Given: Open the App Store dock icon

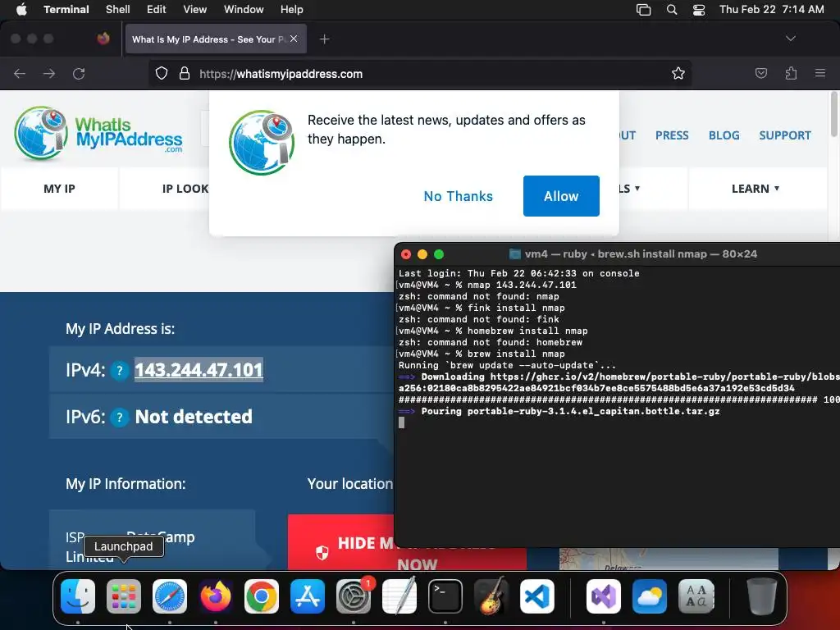Looking at the screenshot, I should click(x=308, y=596).
